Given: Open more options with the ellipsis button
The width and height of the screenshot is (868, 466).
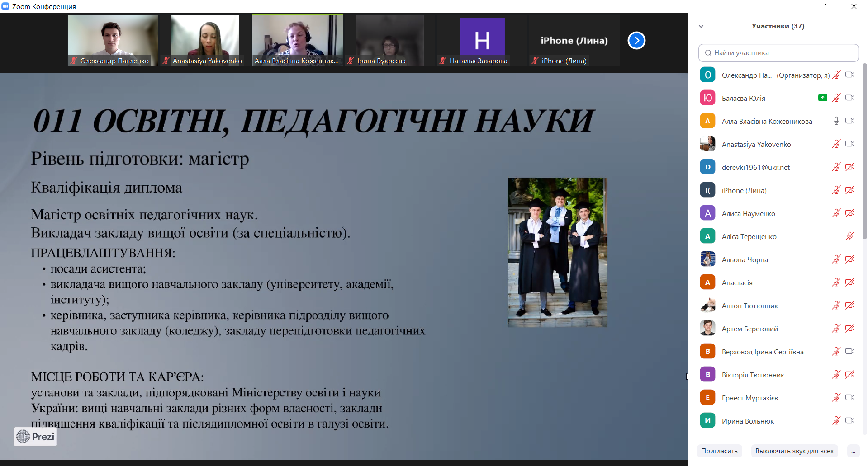Looking at the screenshot, I should [x=853, y=451].
